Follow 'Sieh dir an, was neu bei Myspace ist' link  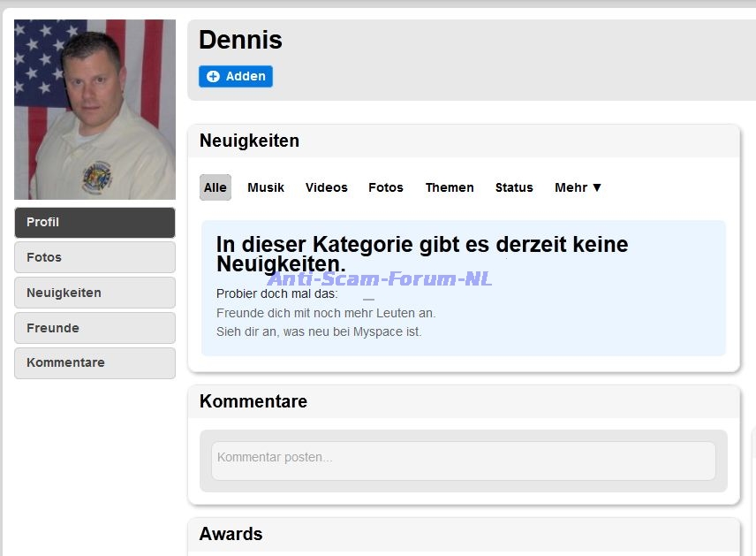(319, 332)
